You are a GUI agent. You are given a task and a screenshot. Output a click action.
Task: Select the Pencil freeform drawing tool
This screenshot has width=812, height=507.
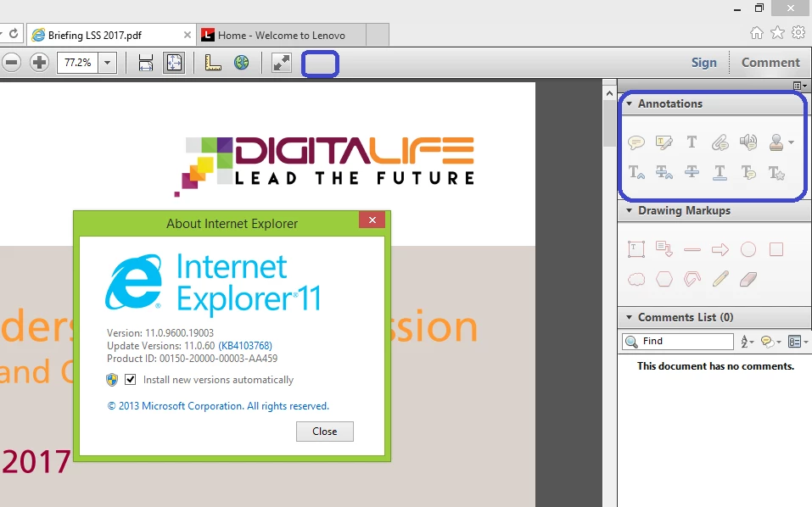click(720, 280)
